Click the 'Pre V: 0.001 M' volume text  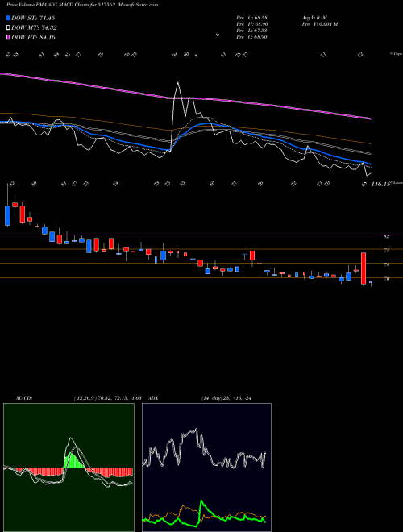[319, 24]
